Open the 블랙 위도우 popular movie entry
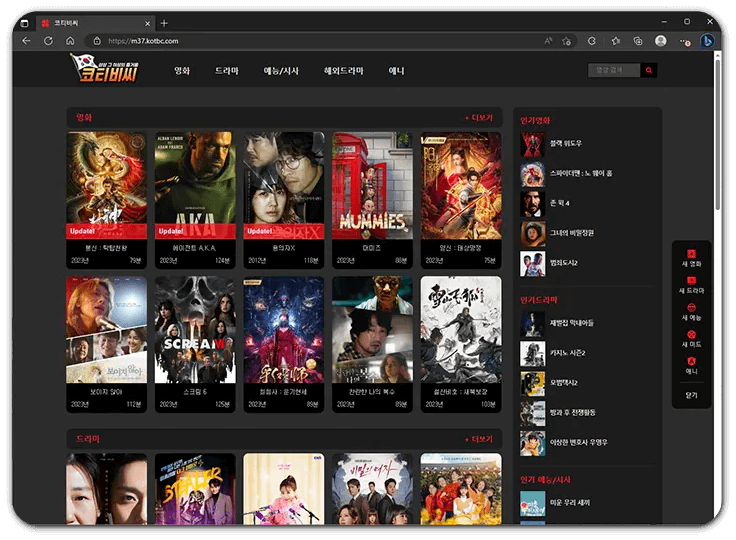The width and height of the screenshot is (736, 540). tap(552, 144)
